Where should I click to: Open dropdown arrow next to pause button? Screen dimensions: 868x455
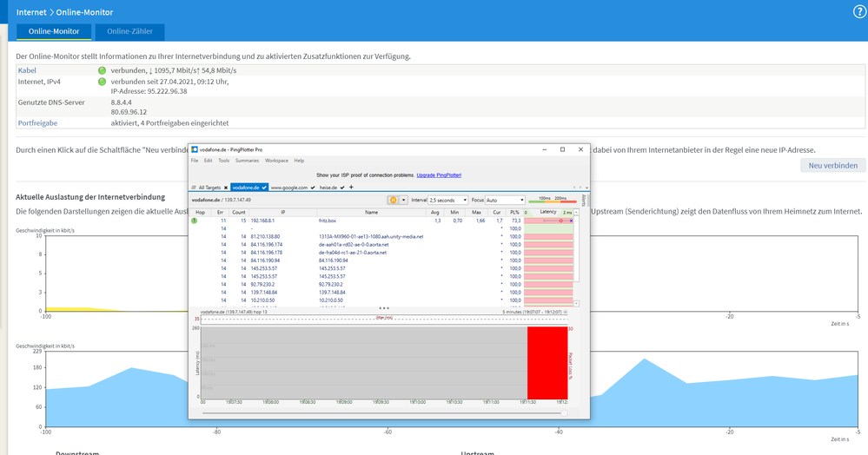click(404, 200)
